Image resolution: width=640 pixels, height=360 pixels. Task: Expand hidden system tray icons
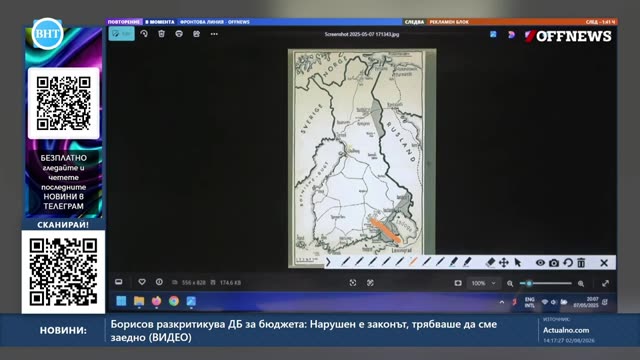(x=502, y=302)
